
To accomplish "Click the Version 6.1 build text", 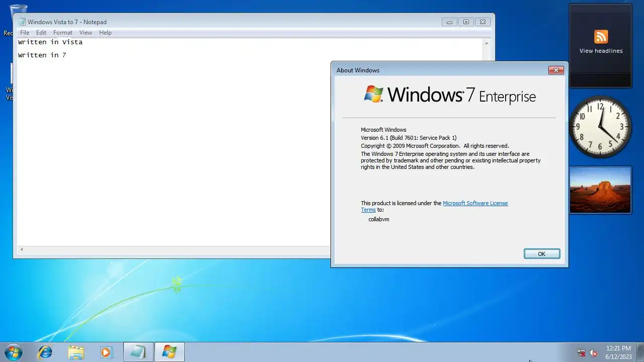I will click(409, 138).
